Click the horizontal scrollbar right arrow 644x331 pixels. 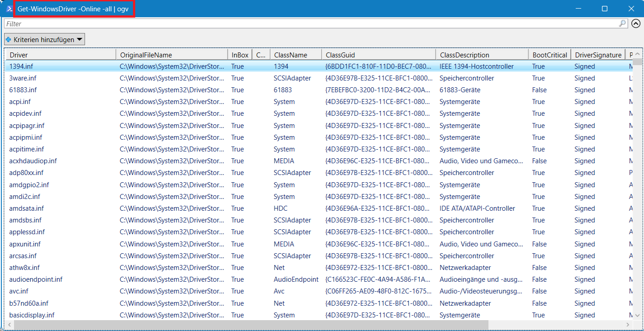[629, 325]
